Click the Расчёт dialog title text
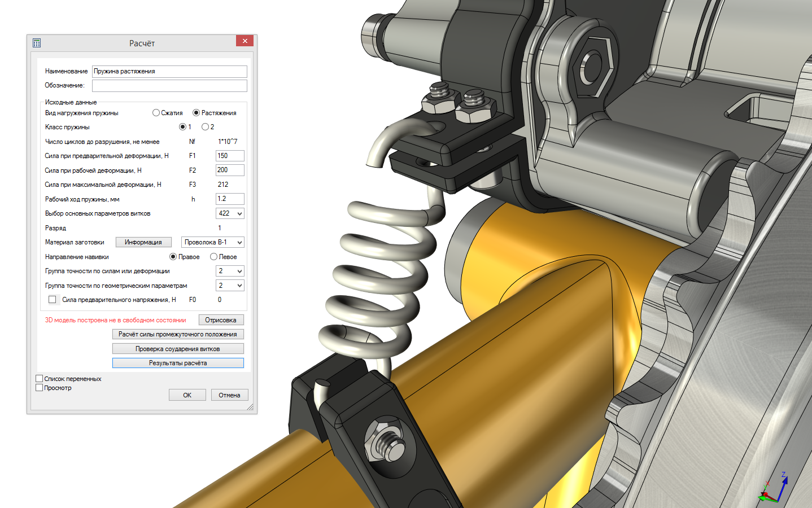 tap(142, 43)
